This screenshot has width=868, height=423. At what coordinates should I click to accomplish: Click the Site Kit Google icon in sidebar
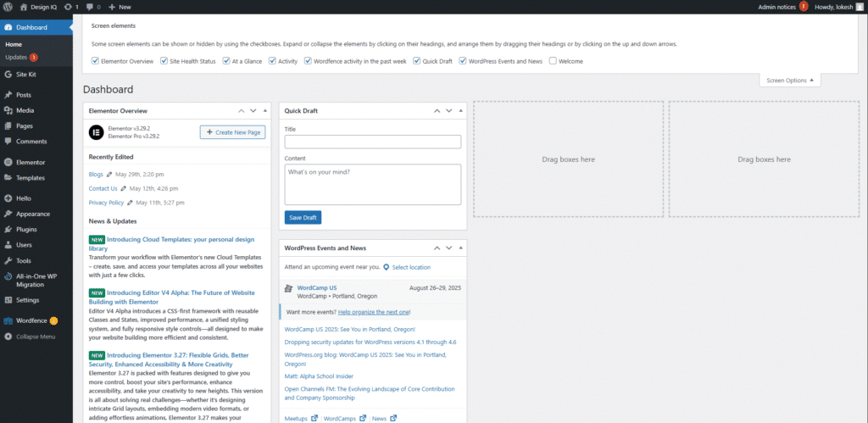tap(8, 75)
